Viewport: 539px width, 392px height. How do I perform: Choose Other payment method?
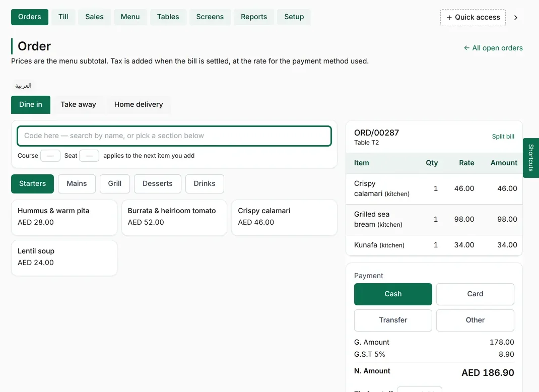pos(475,320)
